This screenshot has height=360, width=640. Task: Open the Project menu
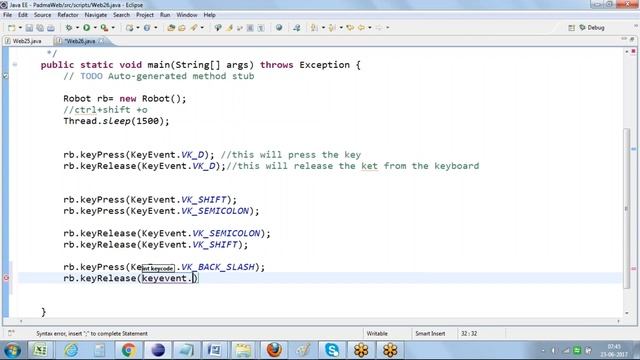point(145,15)
